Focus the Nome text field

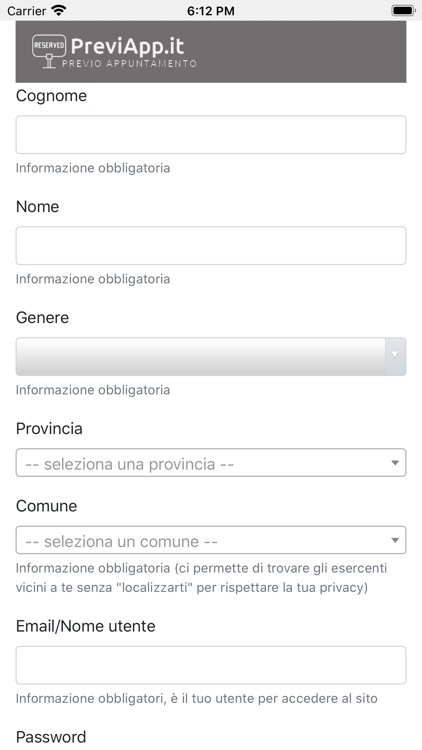click(211, 245)
